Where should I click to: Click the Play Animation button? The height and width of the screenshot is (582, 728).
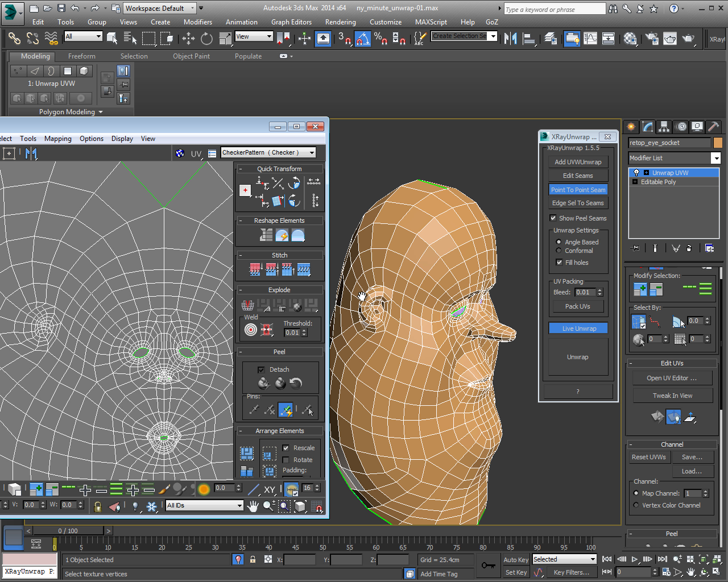coord(635,560)
